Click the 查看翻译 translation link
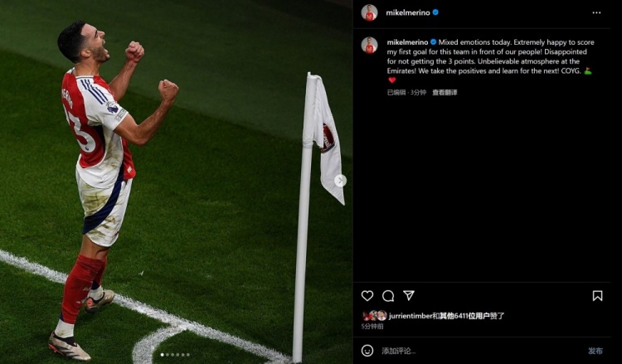This screenshot has width=622, height=364. tap(445, 92)
